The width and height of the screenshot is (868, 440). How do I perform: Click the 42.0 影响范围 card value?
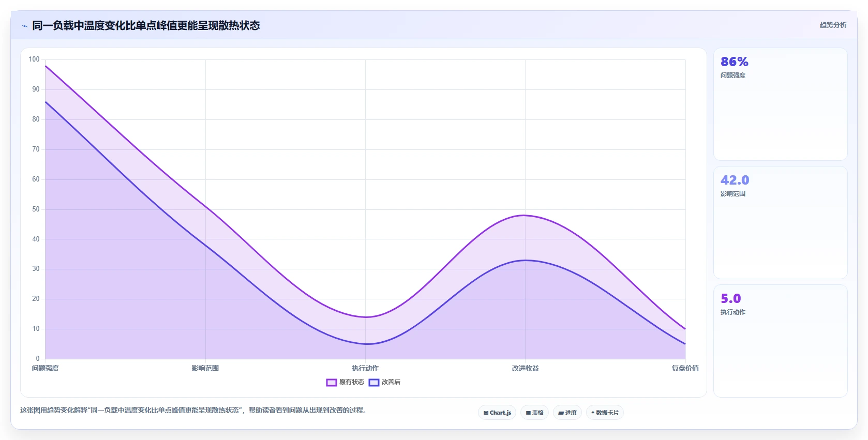click(x=735, y=180)
